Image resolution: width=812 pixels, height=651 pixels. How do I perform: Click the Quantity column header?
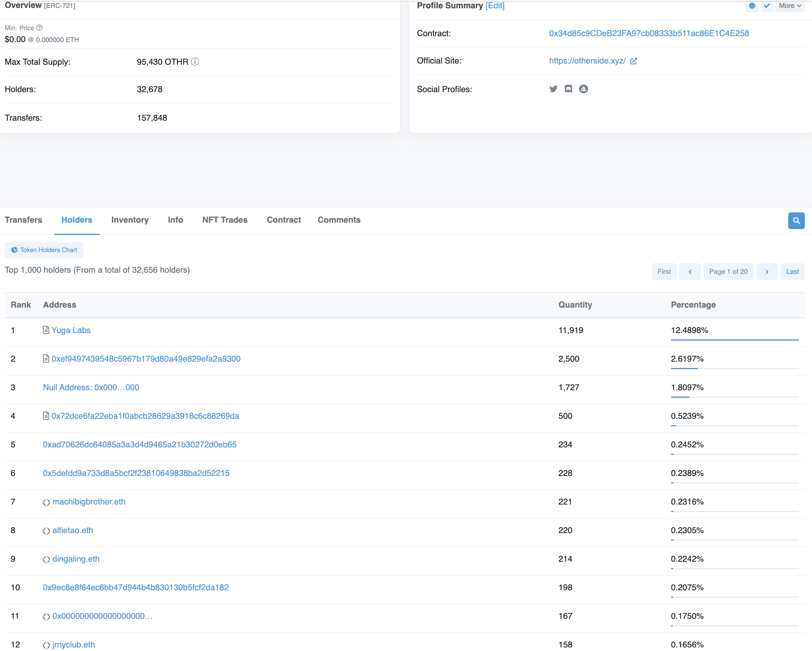coord(575,305)
